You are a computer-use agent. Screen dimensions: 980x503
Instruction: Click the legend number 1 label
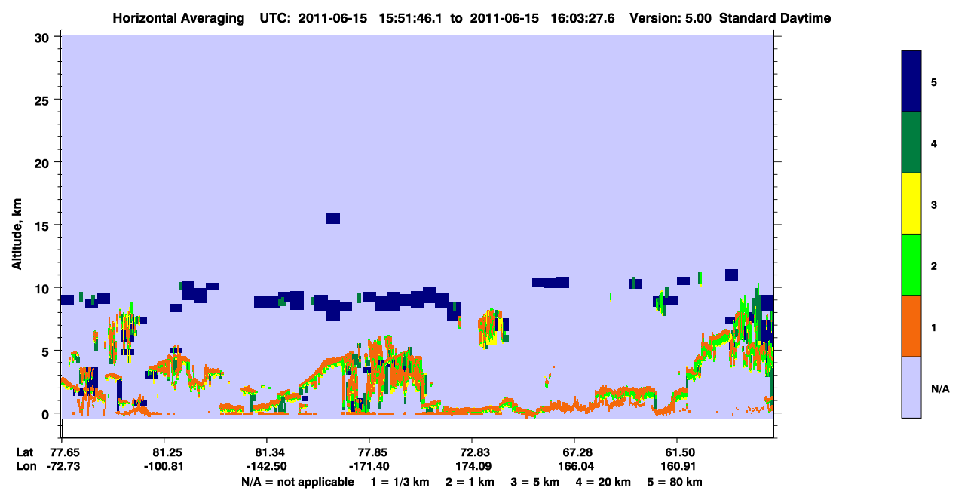pos(934,327)
